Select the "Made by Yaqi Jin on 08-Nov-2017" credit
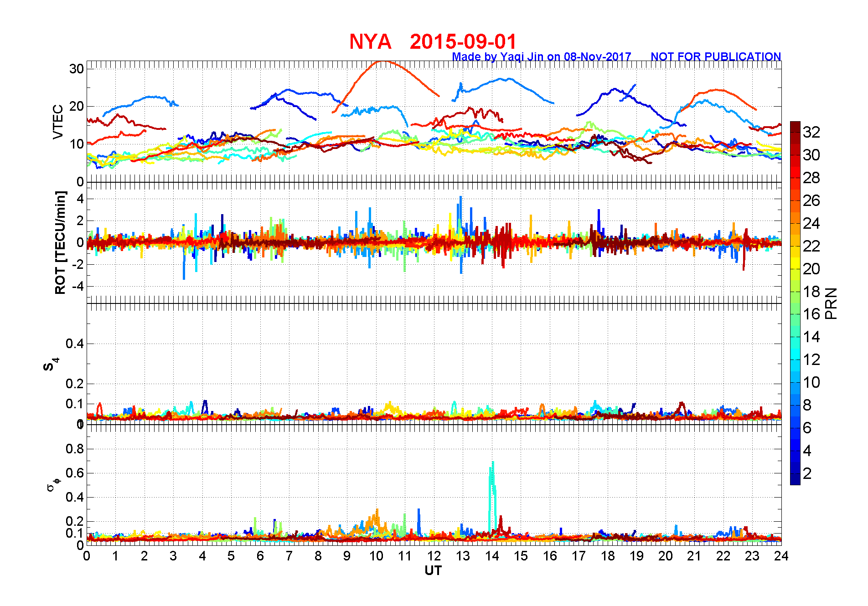The image size is (868, 606). (x=542, y=57)
